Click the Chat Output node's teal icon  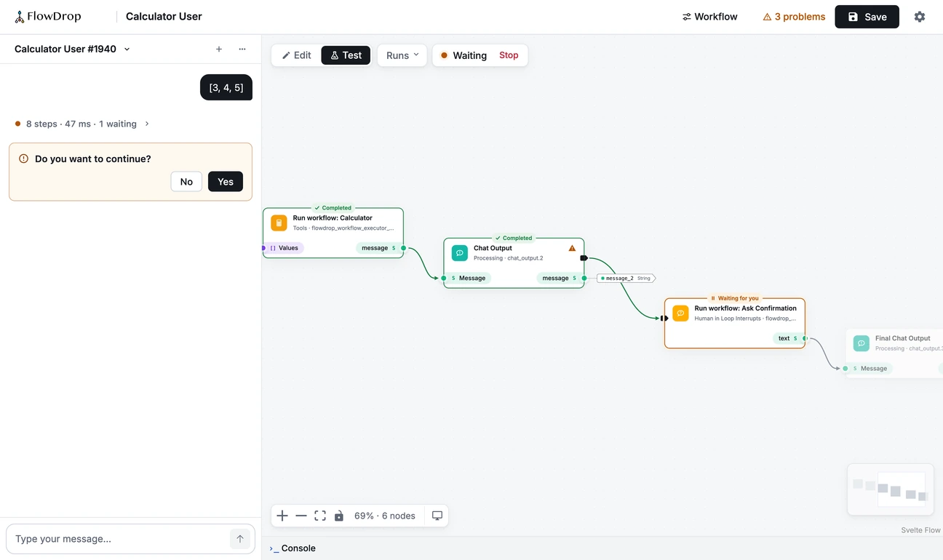460,253
